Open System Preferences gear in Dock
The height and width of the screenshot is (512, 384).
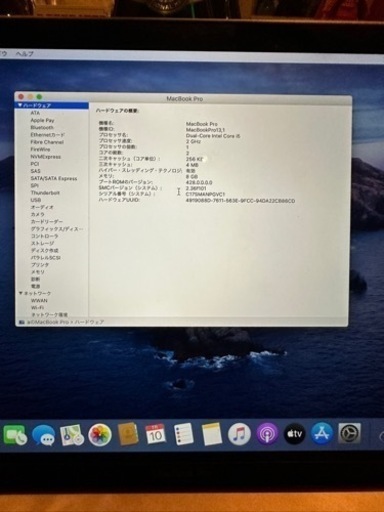pyautogui.click(x=349, y=433)
